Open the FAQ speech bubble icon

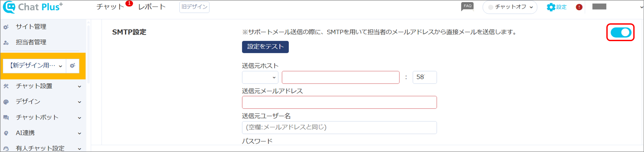467,6
